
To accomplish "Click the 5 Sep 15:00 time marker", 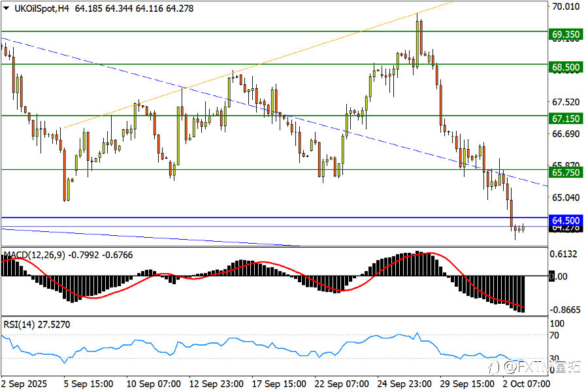I will pyautogui.click(x=88, y=384).
